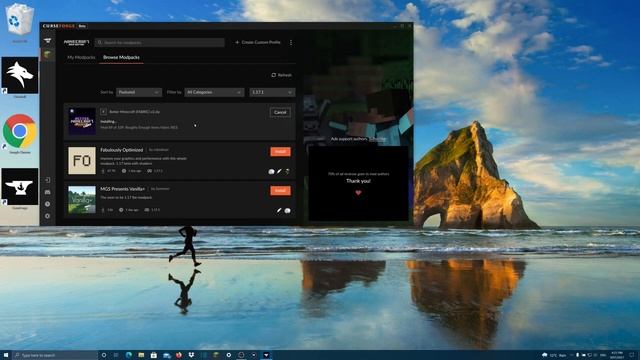This screenshot has height=360, width=640.
Task: Open the MGS Presents Vanilla+ thumbnail
Action: pos(82,200)
